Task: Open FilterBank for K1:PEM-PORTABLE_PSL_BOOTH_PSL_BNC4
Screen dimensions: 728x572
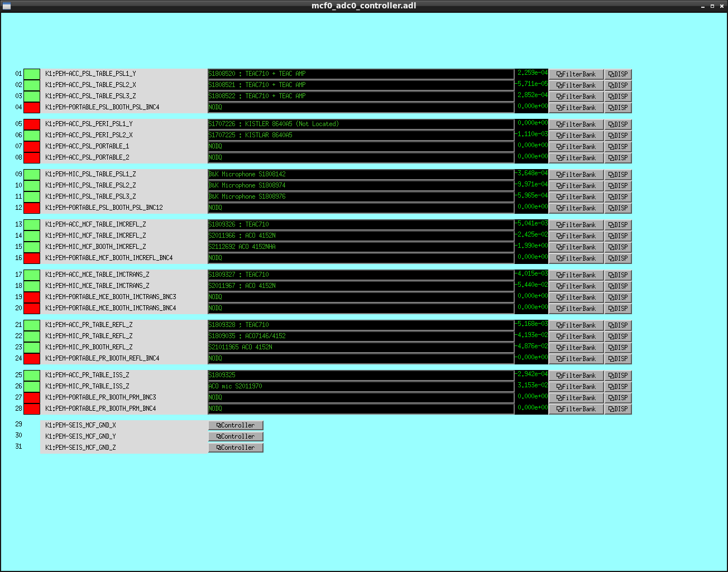Action: pos(576,108)
